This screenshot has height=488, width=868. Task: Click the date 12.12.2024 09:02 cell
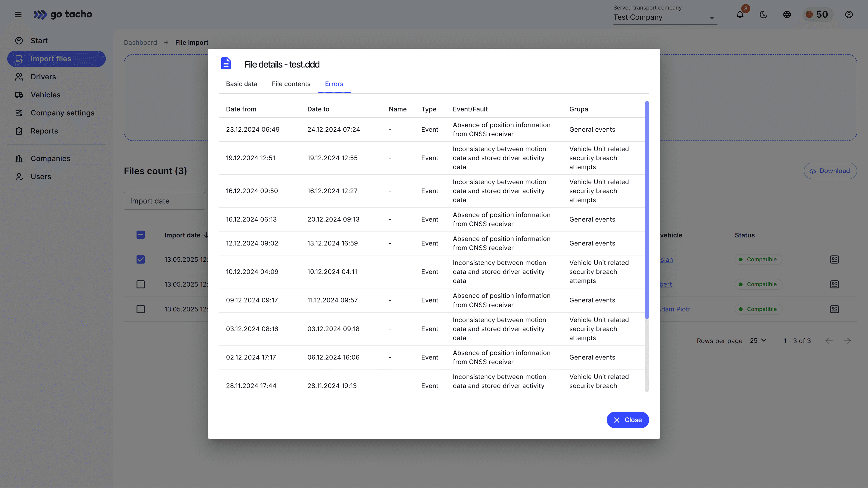point(252,243)
